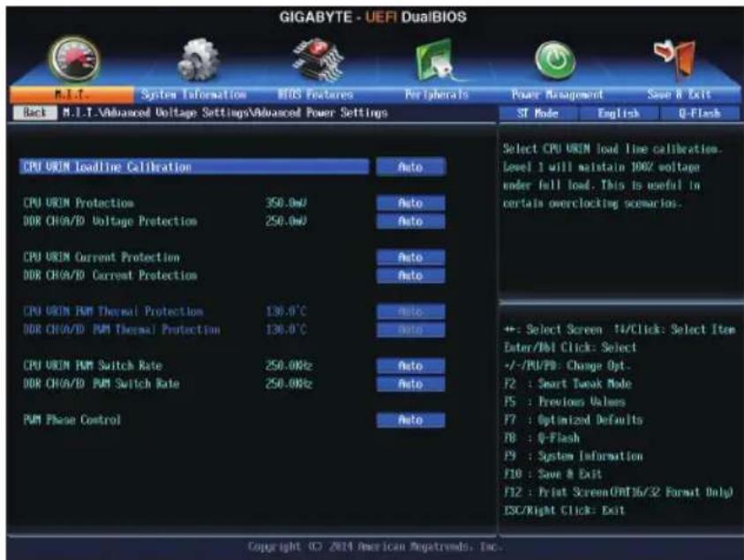Click the 350.0mV CPU VRIN Protection value
The height and width of the screenshot is (560, 744).
286,203
